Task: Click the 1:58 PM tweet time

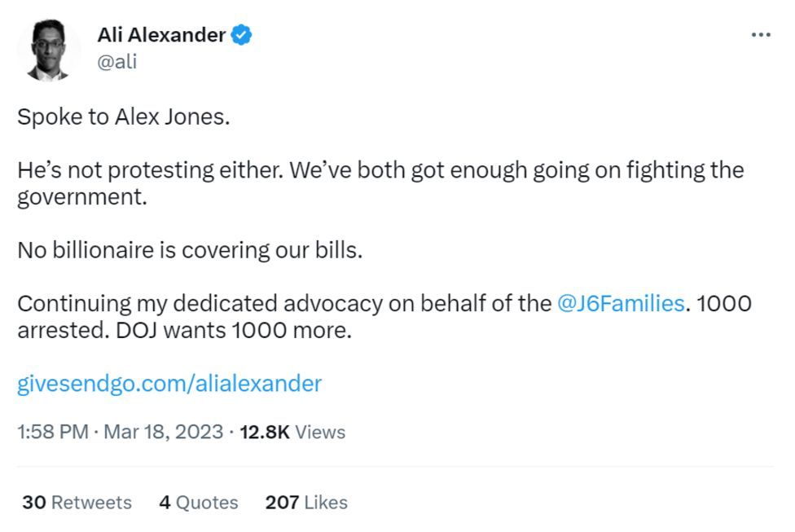Action: [53, 432]
